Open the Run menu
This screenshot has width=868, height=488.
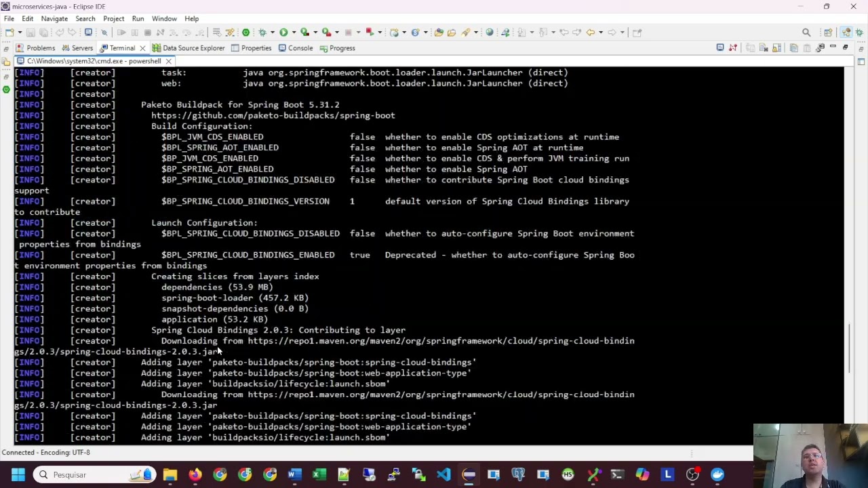pos(138,18)
